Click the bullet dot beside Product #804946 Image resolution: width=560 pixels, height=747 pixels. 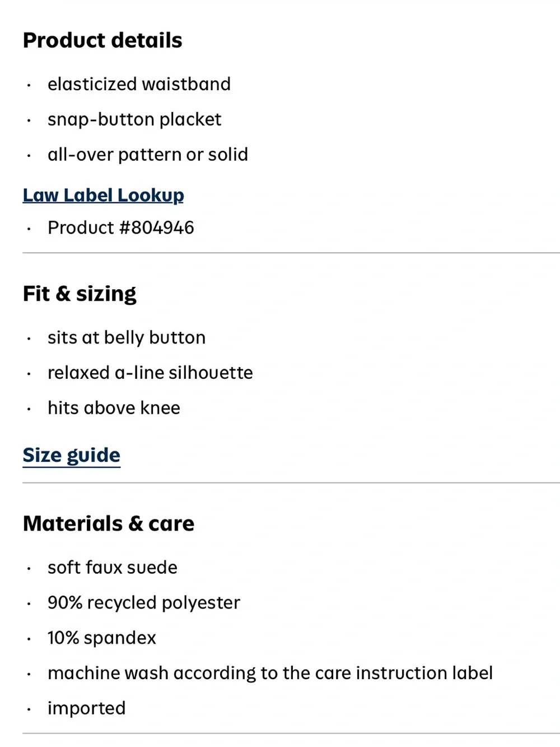point(28,229)
